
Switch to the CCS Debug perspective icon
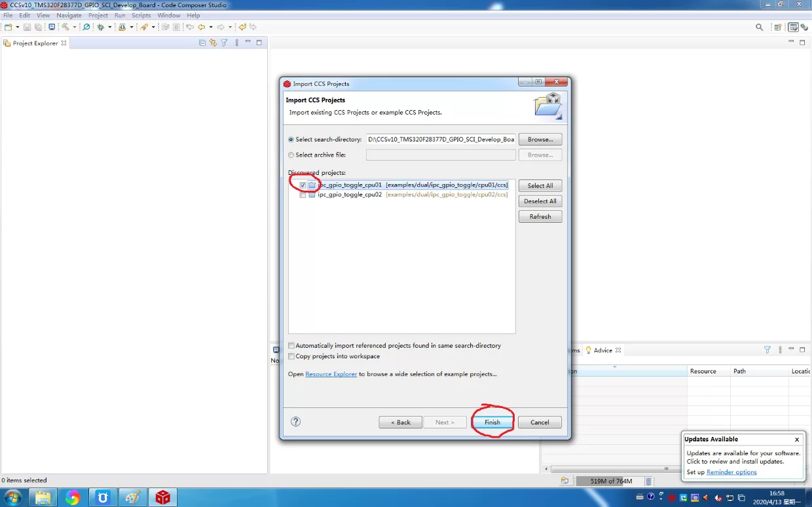click(x=804, y=27)
